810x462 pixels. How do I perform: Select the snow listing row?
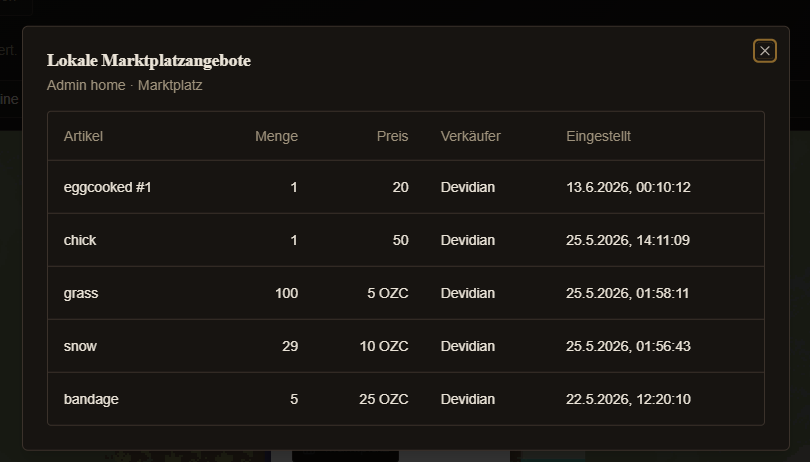(x=406, y=346)
